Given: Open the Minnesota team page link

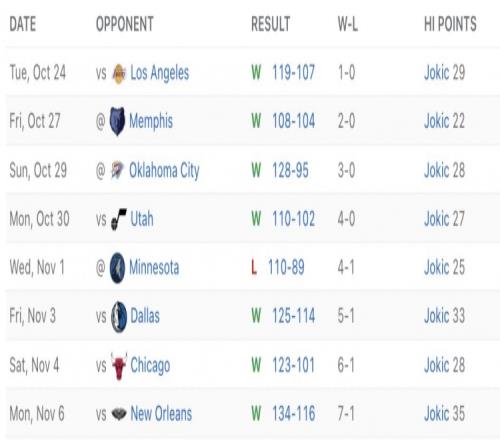Looking at the screenshot, I should pyautogui.click(x=154, y=267).
